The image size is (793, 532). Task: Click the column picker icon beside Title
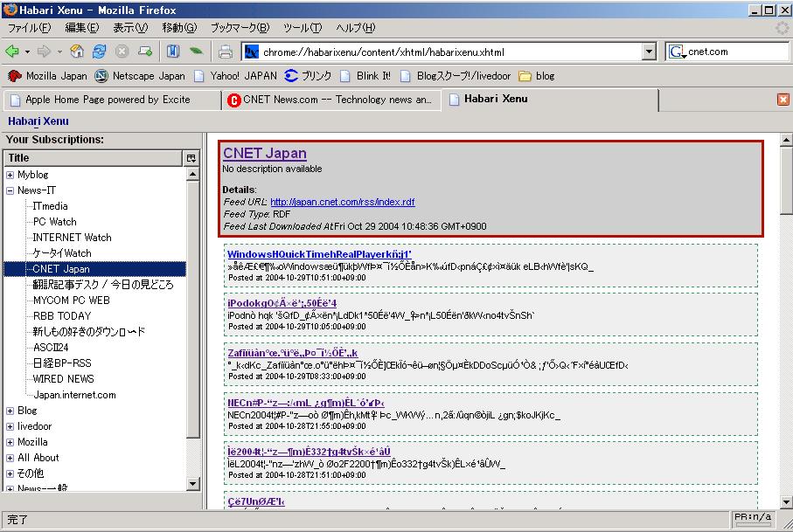pos(191,158)
